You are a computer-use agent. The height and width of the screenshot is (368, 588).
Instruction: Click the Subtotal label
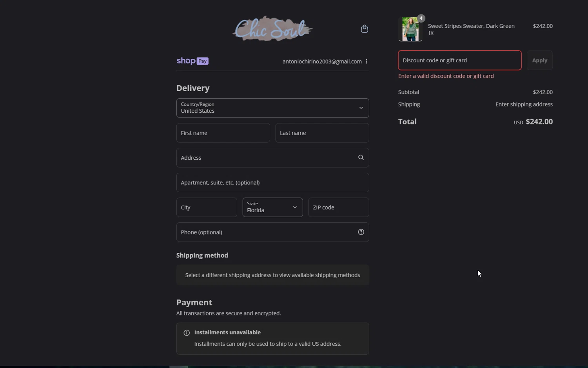coord(408,92)
